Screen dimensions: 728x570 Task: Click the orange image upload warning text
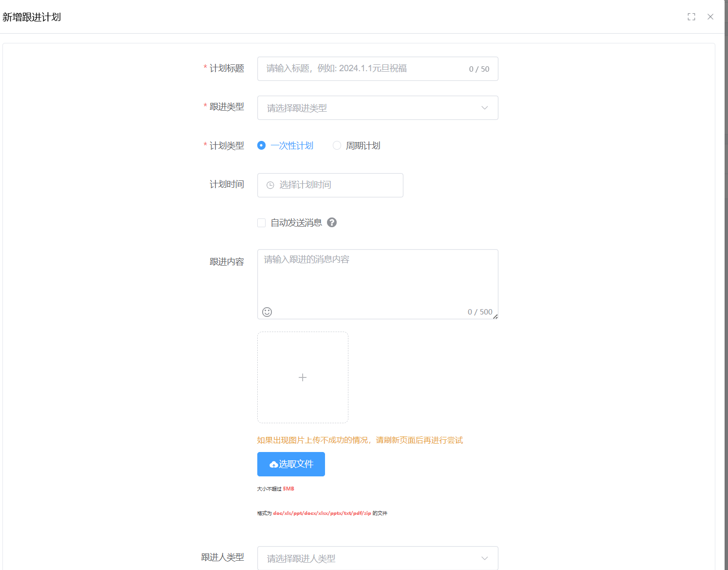(x=360, y=440)
